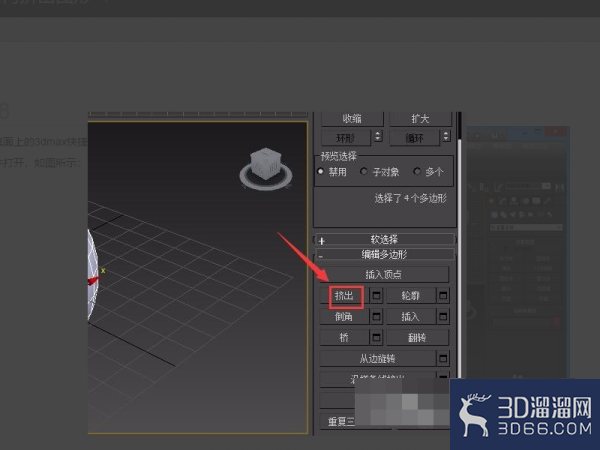Image resolution: width=600 pixels, height=450 pixels.
Task: Click the 倒角 bevel button
Action: (x=344, y=316)
